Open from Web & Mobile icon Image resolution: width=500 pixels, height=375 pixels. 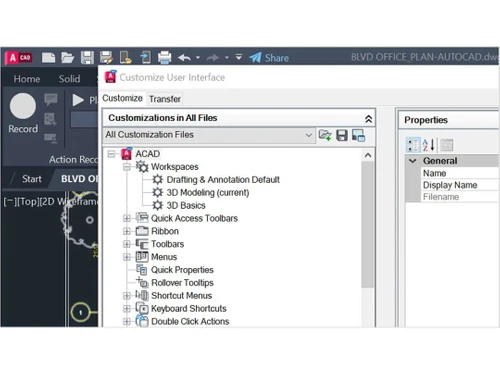126,58
